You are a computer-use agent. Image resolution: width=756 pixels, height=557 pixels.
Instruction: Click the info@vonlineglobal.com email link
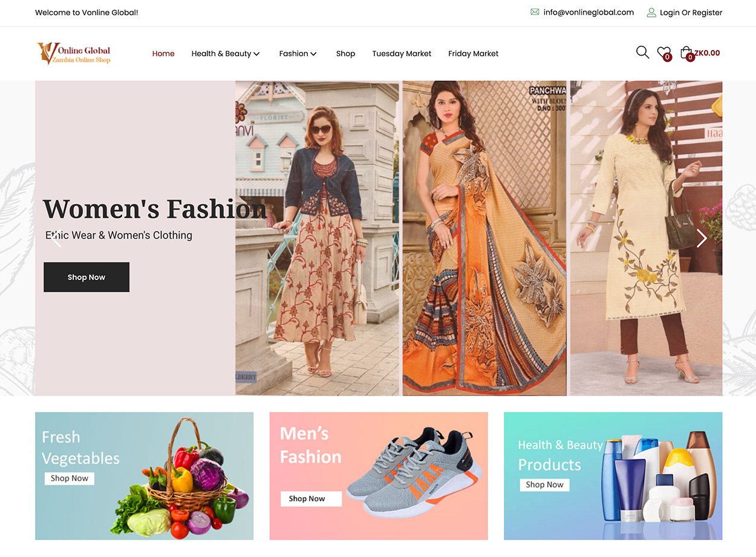point(588,12)
